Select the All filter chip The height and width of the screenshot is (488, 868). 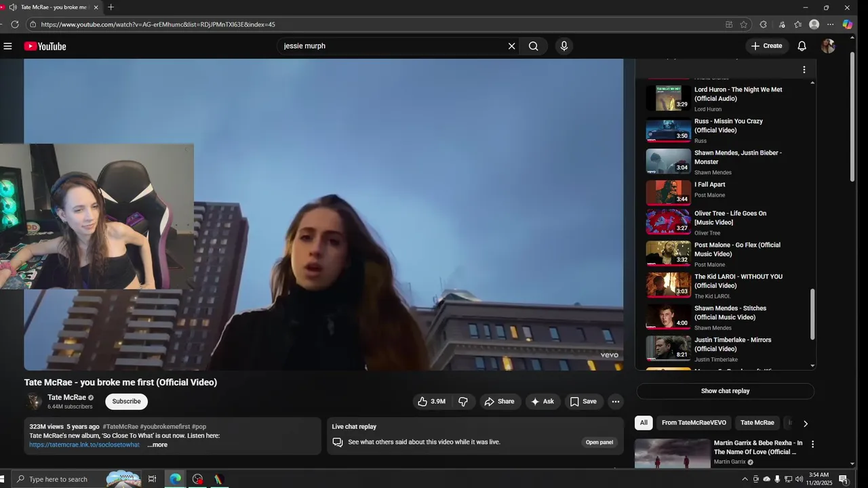click(644, 423)
